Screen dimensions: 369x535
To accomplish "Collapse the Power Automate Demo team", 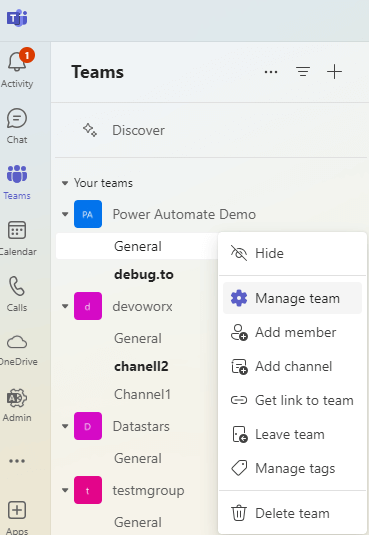I will tap(65, 214).
